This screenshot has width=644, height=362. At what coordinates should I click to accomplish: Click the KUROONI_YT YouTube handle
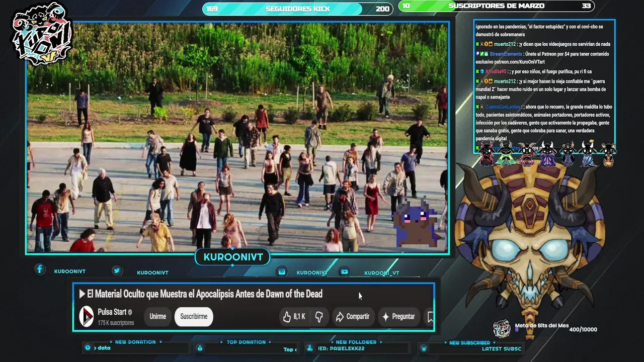click(x=381, y=273)
